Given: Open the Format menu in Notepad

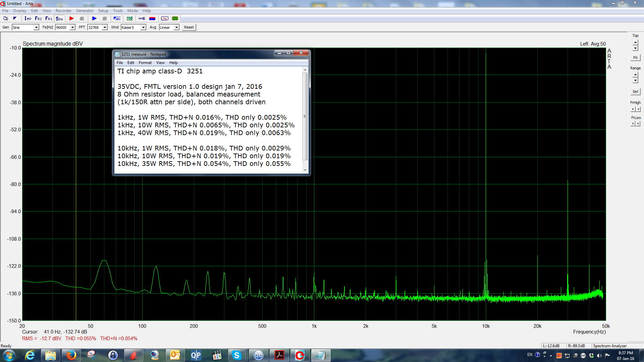Looking at the screenshot, I should click(x=145, y=63).
